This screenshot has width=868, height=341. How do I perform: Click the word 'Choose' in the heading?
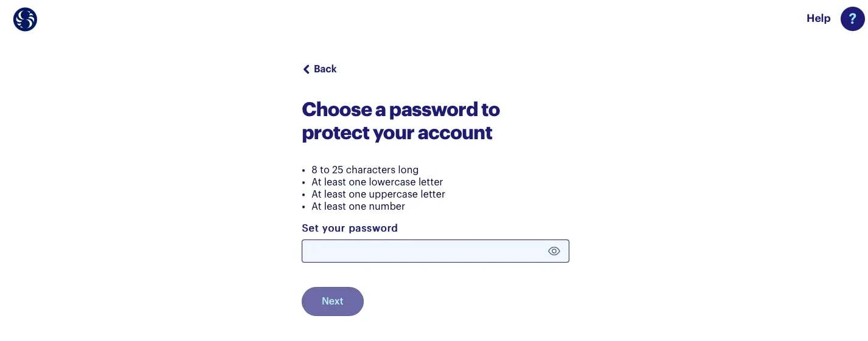336,109
